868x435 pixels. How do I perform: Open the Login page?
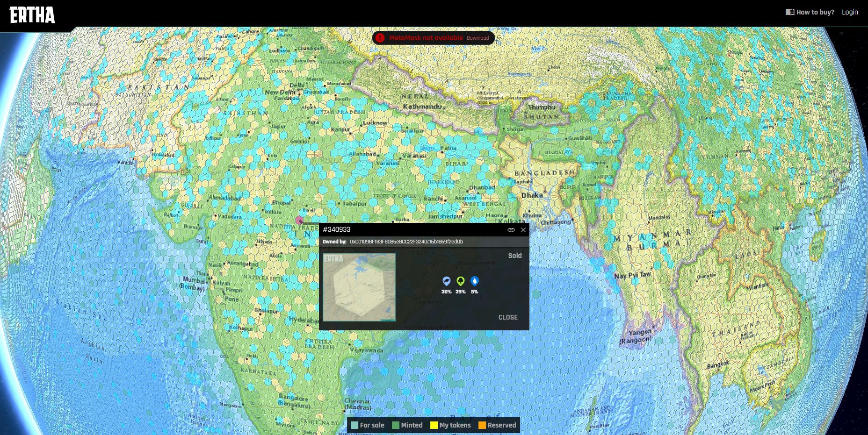coord(850,12)
